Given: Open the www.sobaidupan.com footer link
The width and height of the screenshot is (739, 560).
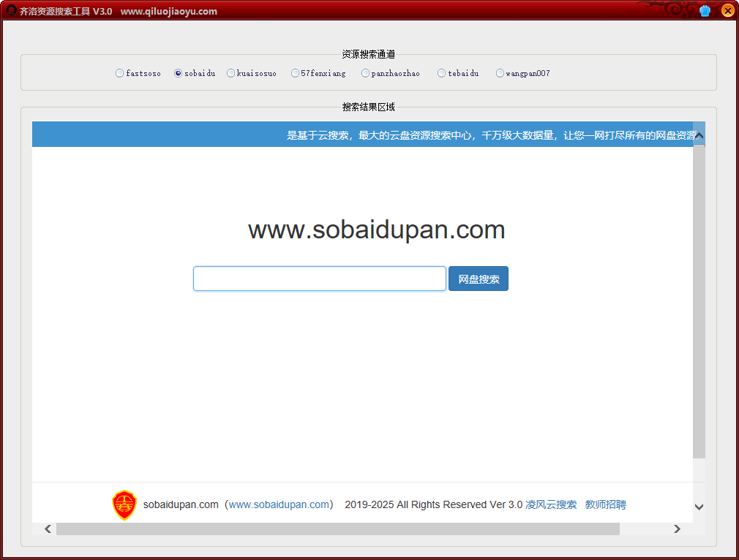Looking at the screenshot, I should coord(279,504).
